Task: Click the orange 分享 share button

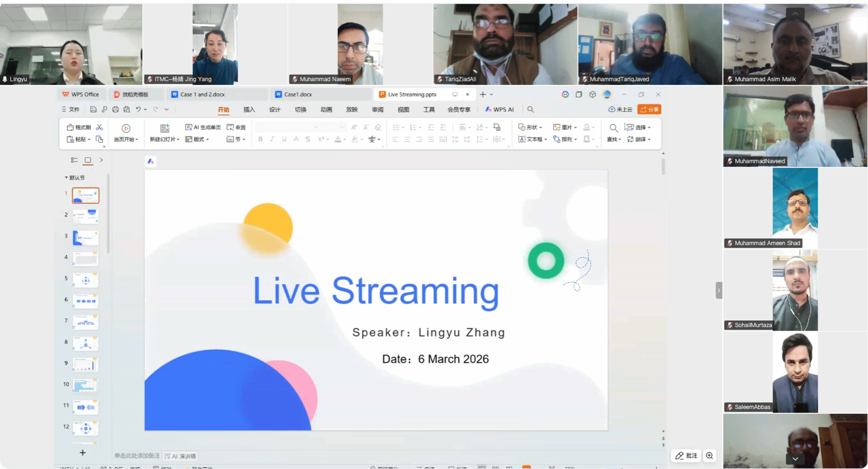Action: (x=649, y=109)
